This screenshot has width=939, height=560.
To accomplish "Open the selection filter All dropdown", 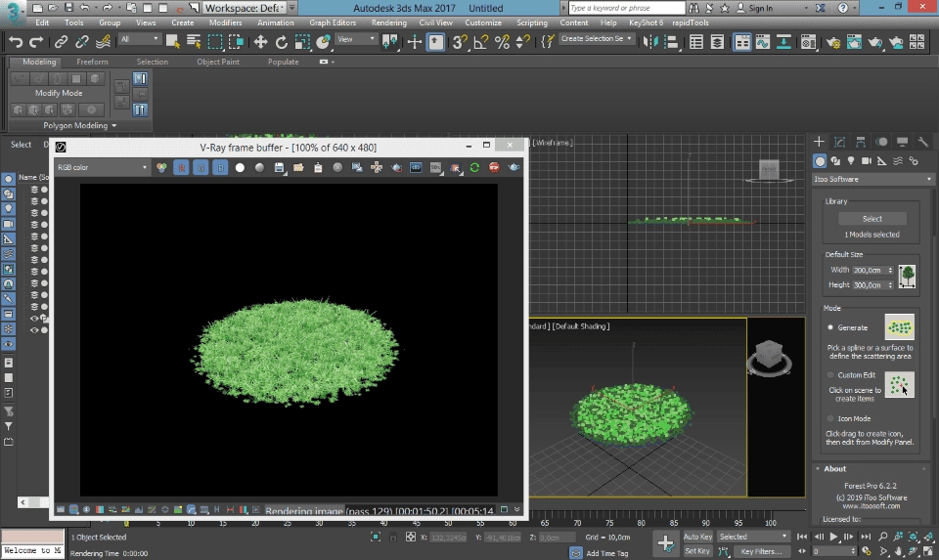I will pyautogui.click(x=140, y=39).
